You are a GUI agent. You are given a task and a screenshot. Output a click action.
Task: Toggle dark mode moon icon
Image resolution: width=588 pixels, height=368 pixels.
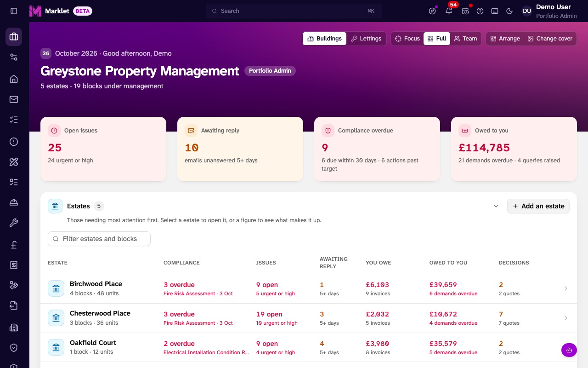(509, 11)
